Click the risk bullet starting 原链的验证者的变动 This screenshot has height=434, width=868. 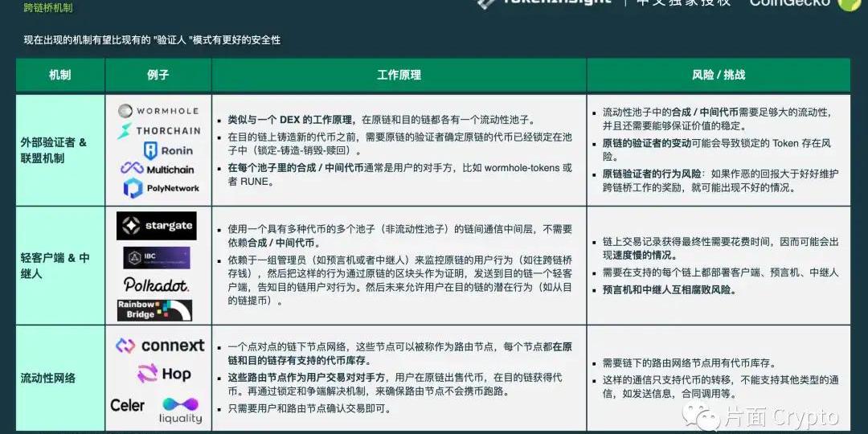(x=711, y=150)
